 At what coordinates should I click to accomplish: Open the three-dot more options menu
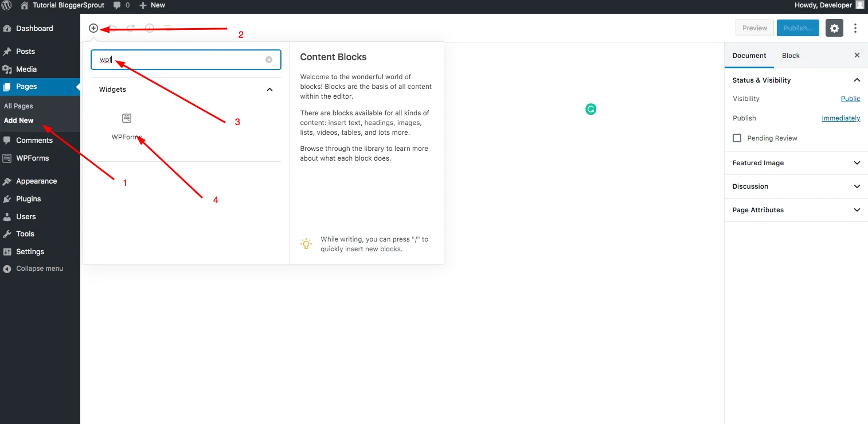(x=855, y=28)
